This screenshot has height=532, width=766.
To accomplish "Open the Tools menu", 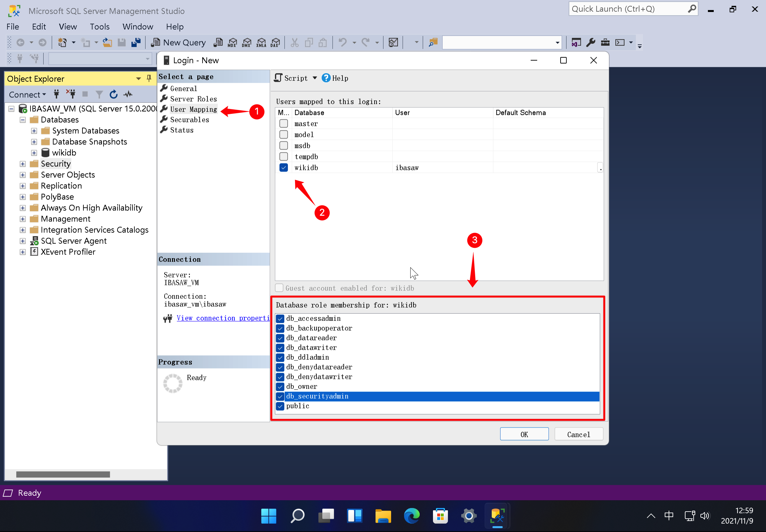I will 99,27.
